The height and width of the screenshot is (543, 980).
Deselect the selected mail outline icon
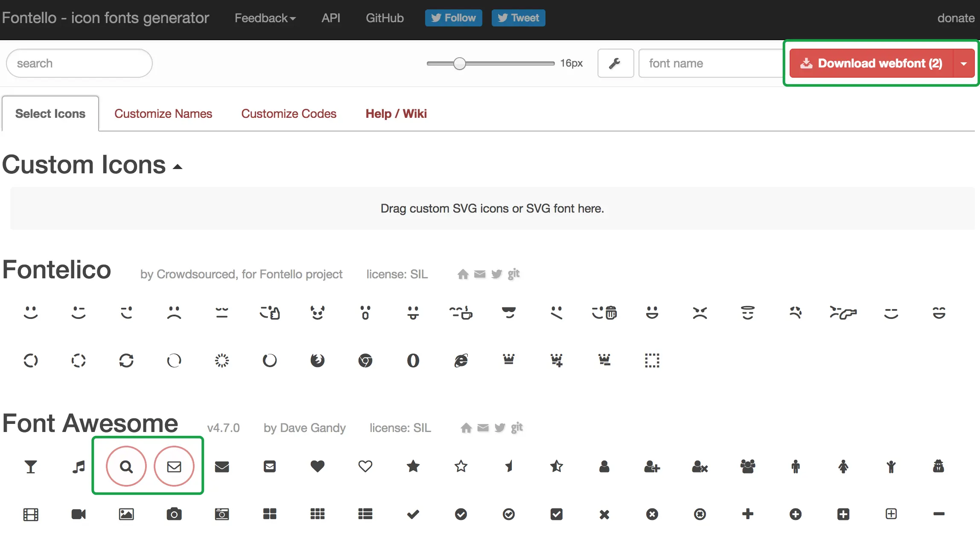(174, 466)
